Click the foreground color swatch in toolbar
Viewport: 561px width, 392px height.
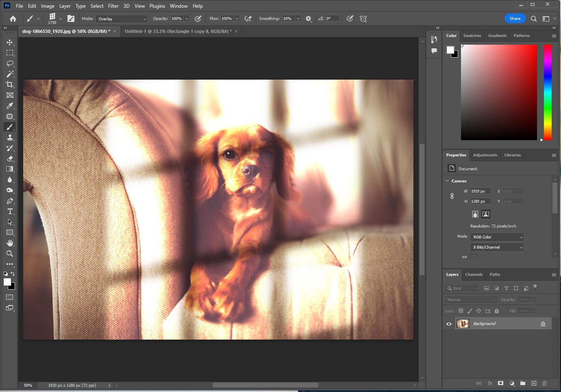click(x=7, y=282)
